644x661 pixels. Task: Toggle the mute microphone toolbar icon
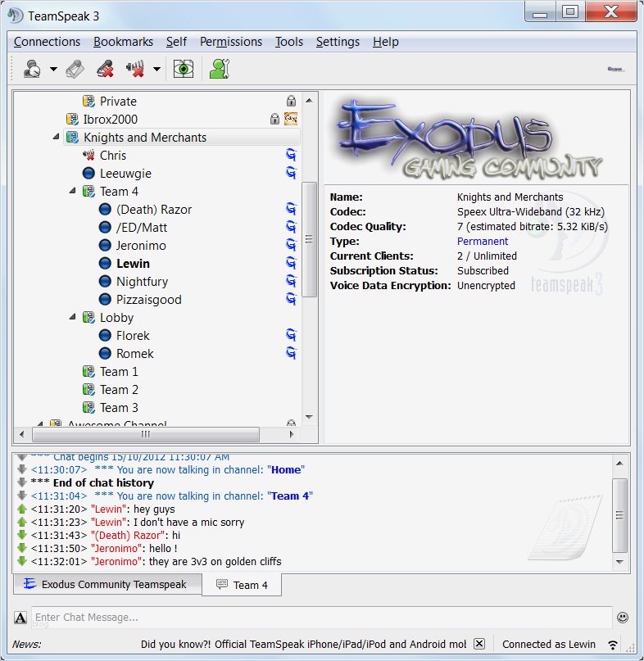[135, 69]
